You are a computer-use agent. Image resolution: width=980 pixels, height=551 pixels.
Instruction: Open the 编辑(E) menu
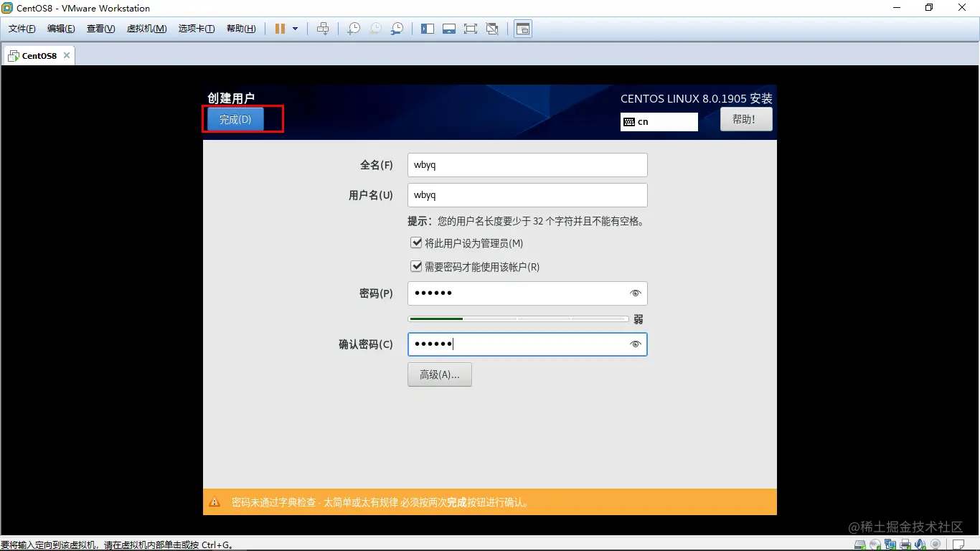click(x=61, y=29)
